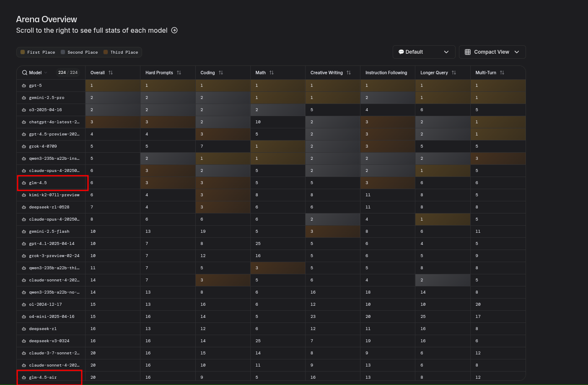Click the Longer Query sort arrows icon

(454, 73)
